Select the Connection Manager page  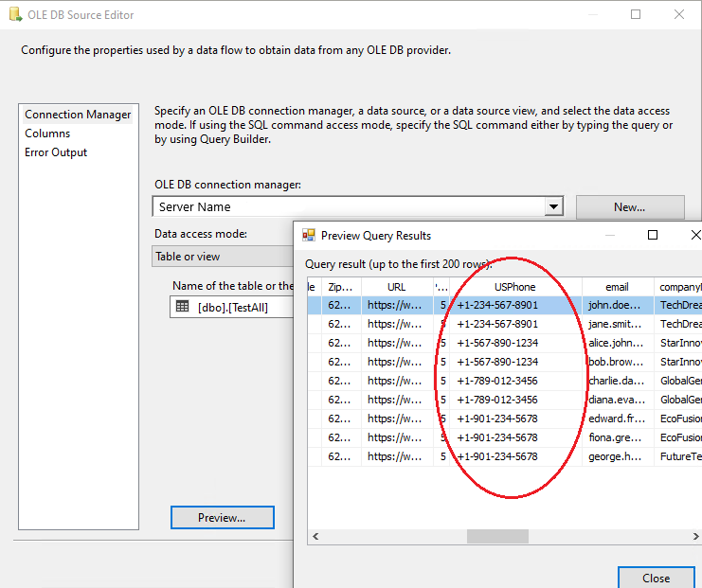pyautogui.click(x=78, y=115)
